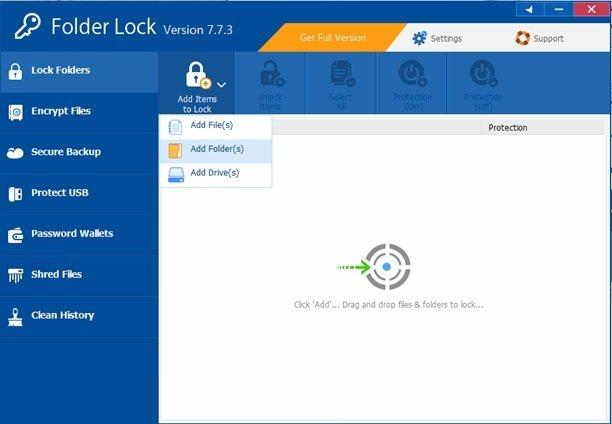This screenshot has width=612, height=424.
Task: Choose Add File(s) from the menu
Action: click(215, 127)
